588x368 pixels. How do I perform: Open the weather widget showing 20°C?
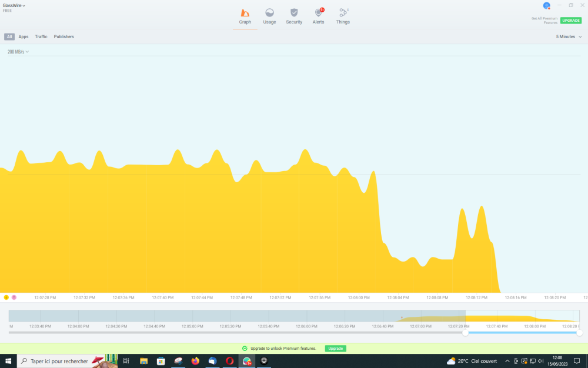(x=472, y=361)
